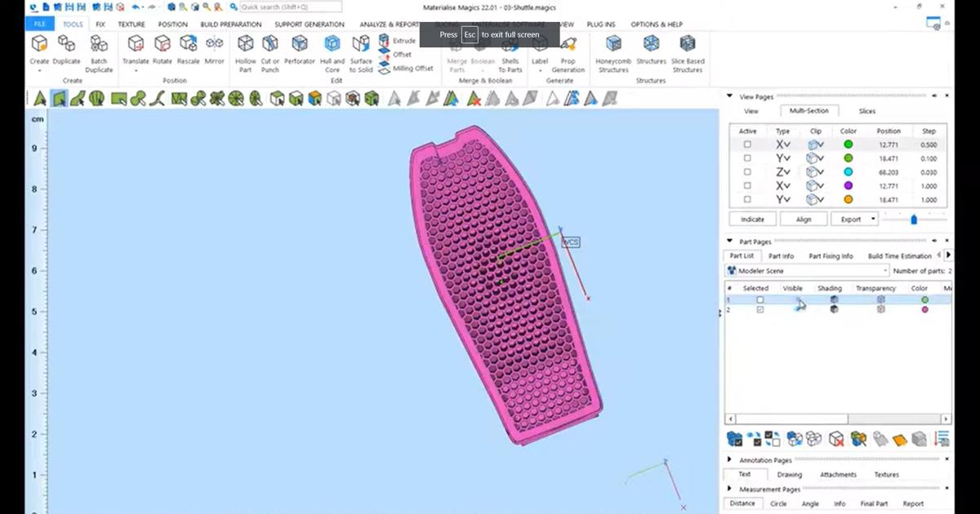Uncheck the Selected checkbox for part 2
This screenshot has height=514, width=980.
[759, 310]
